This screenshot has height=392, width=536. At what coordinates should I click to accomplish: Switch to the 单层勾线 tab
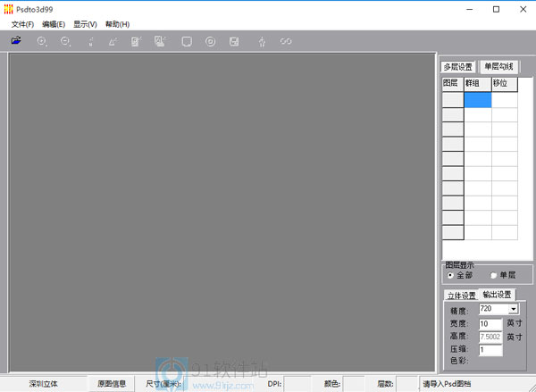point(498,67)
